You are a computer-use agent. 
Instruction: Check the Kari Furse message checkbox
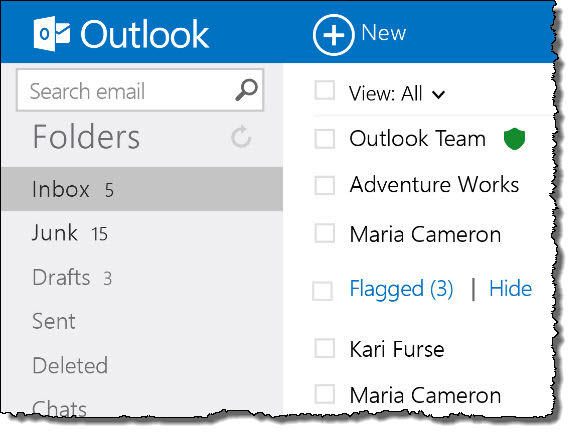click(x=325, y=348)
